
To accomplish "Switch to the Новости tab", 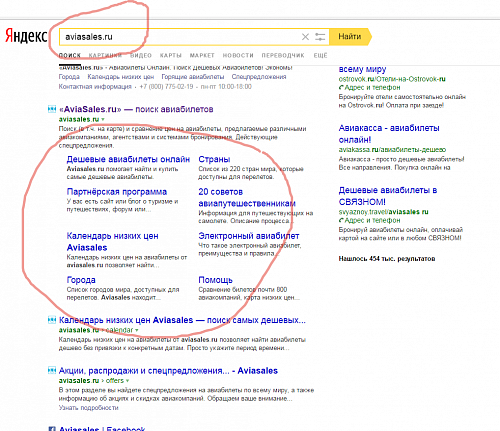I will coord(238,55).
